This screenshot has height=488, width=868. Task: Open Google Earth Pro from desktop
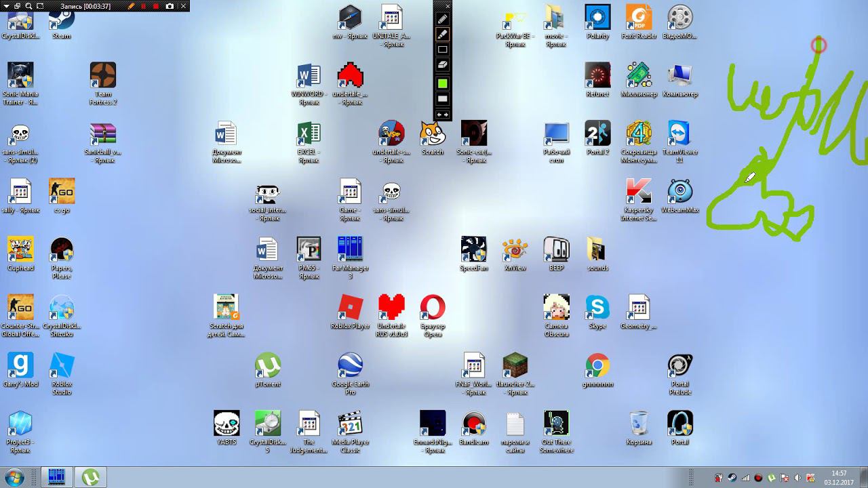pos(350,374)
